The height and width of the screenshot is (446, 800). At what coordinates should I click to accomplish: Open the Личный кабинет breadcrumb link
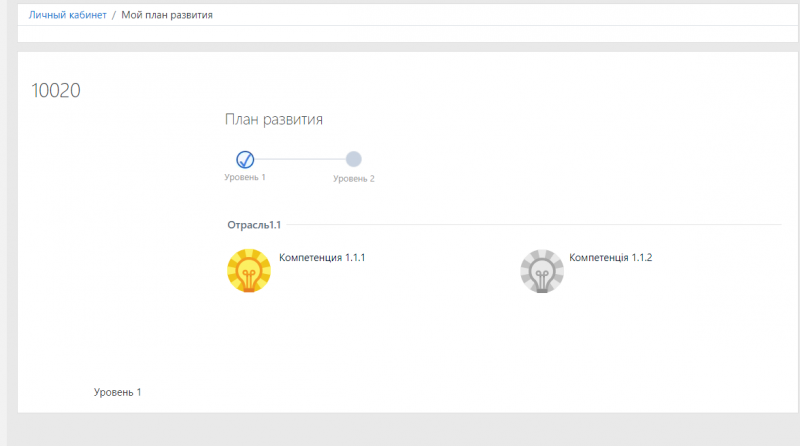(67, 15)
